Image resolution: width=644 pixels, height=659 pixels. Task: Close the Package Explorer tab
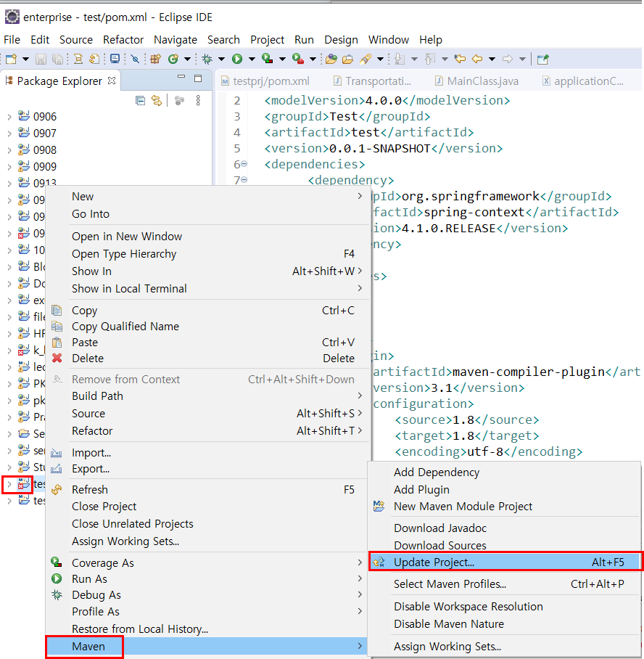(112, 81)
